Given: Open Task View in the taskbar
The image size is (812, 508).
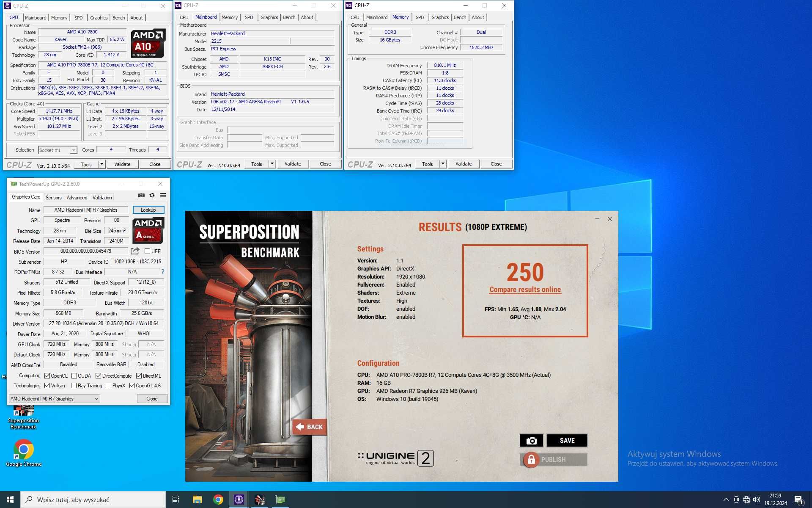Looking at the screenshot, I should tap(176, 500).
